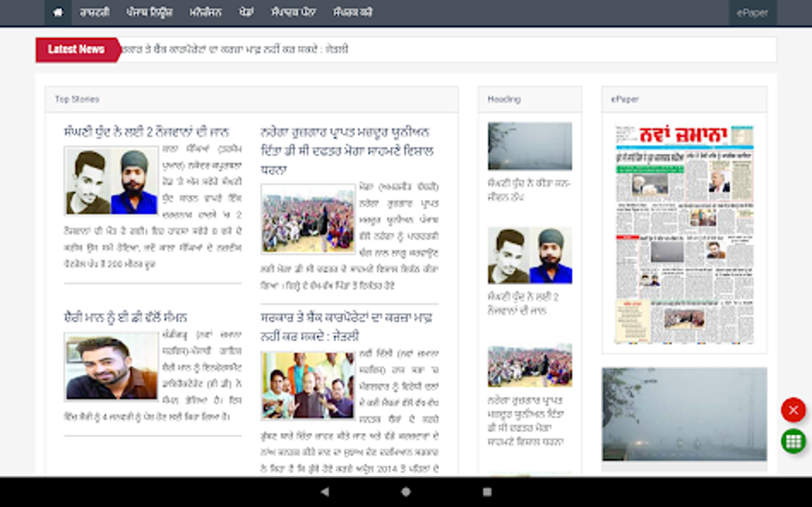This screenshot has height=507, width=812.
Task: Open Top Stories headline ਸਰਕਾਰ ਤੇ ਬੈਂਕ ... ਜੇਤਲੀ
Action: click(x=346, y=326)
